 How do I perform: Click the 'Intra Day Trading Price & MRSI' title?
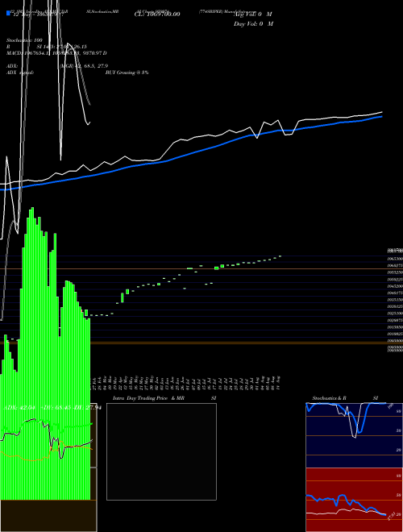coord(164,398)
